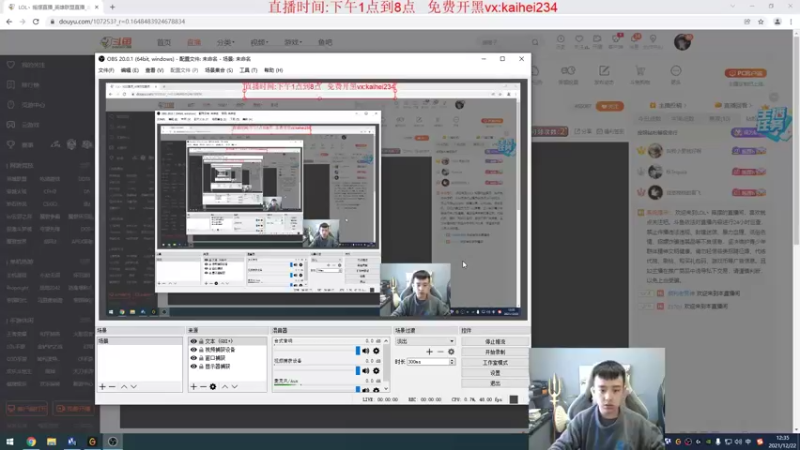Expand the 分类 dropdown on Douyu nav
The image size is (800, 450).
coord(226,42)
